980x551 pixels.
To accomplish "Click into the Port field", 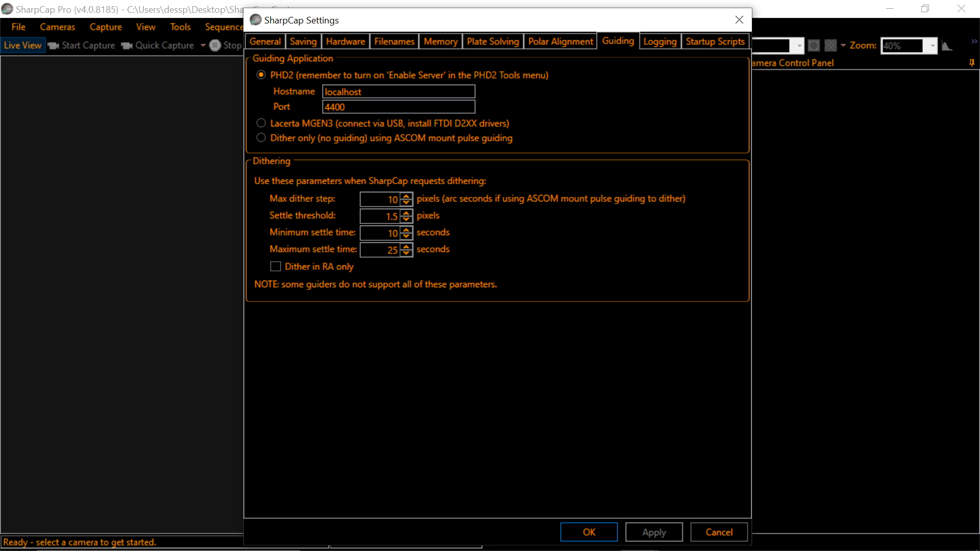I will coord(399,107).
